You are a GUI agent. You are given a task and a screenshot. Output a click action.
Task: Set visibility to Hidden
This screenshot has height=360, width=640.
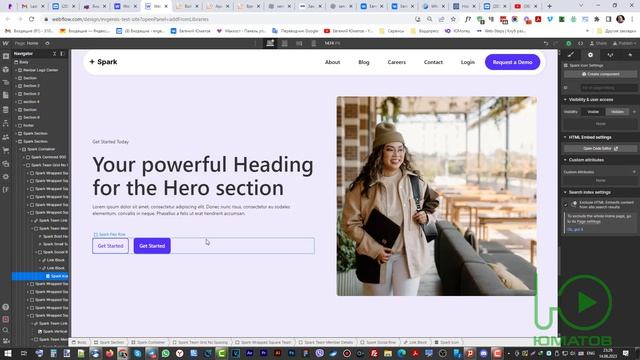[x=618, y=111]
